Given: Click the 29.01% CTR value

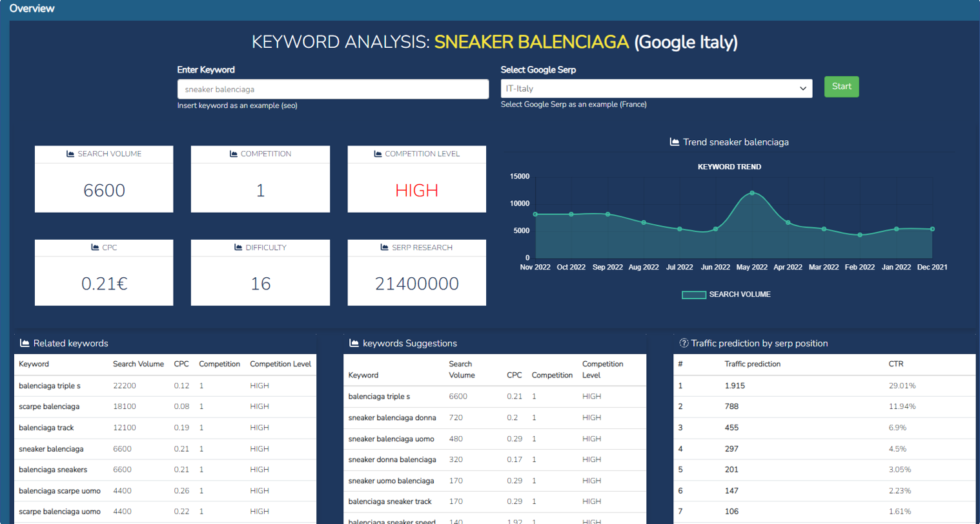Looking at the screenshot, I should [x=902, y=386].
